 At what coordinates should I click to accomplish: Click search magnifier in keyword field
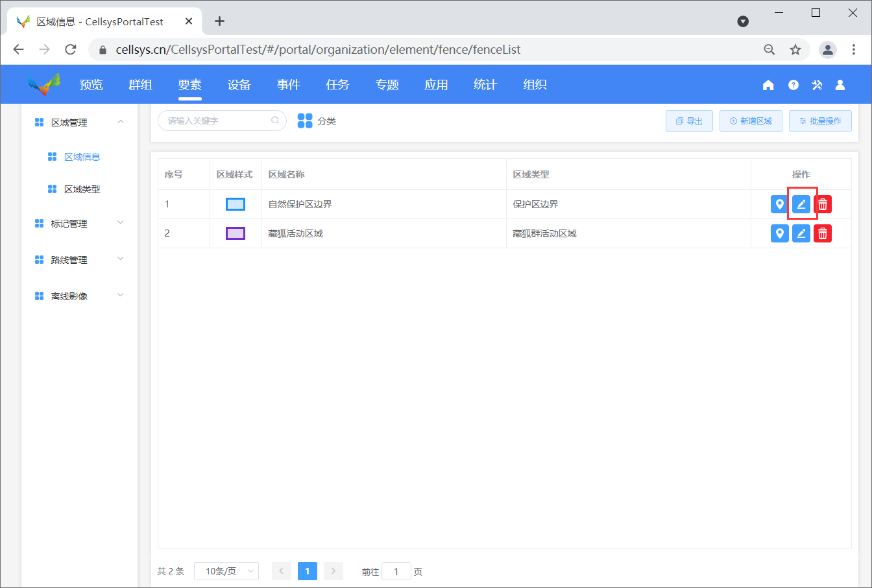(275, 120)
